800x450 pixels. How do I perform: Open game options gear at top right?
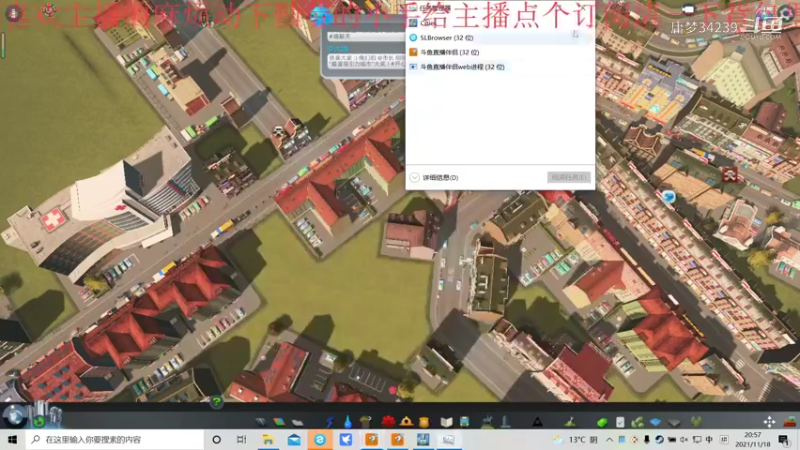(x=786, y=12)
